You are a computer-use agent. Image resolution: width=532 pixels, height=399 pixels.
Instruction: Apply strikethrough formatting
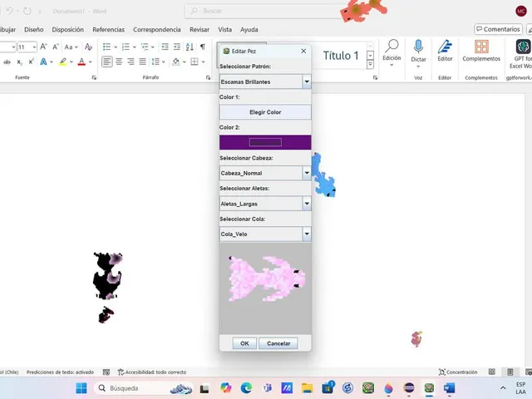click(x=7, y=62)
